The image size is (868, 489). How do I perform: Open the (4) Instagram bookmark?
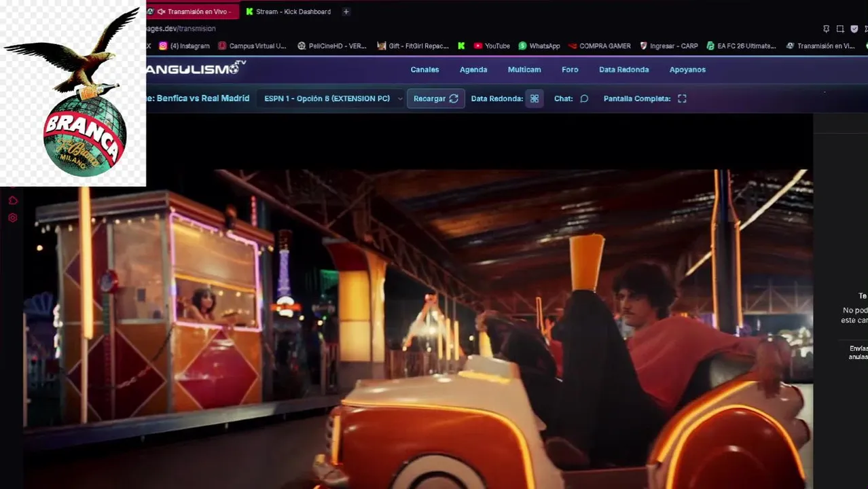click(184, 46)
